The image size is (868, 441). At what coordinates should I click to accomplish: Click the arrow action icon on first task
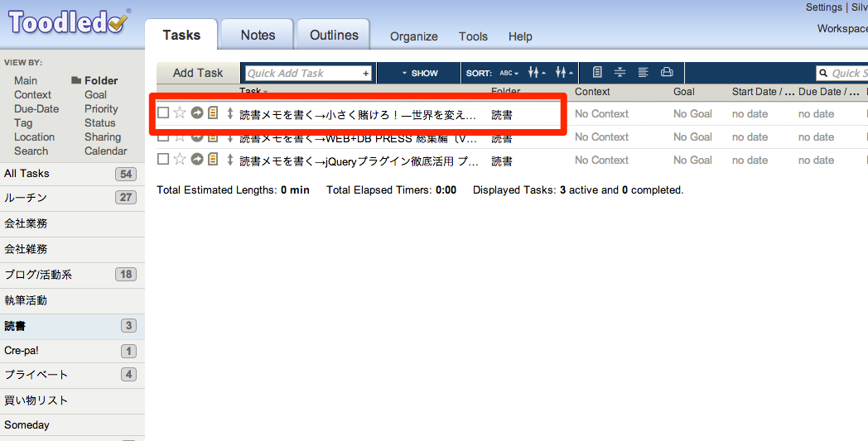[197, 113]
